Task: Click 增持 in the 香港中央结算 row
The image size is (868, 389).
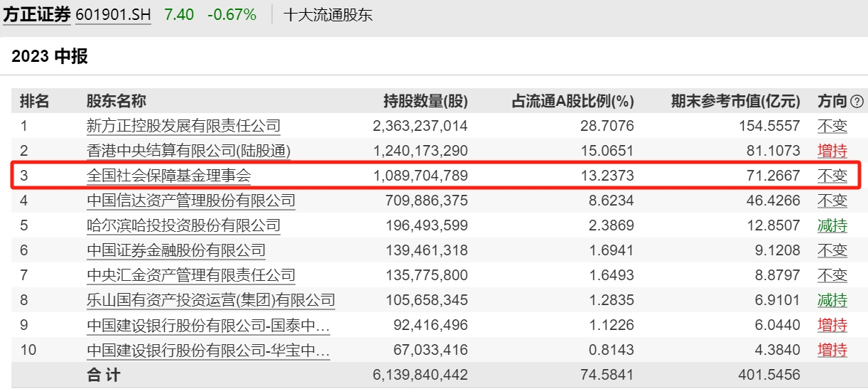Action: (832, 151)
